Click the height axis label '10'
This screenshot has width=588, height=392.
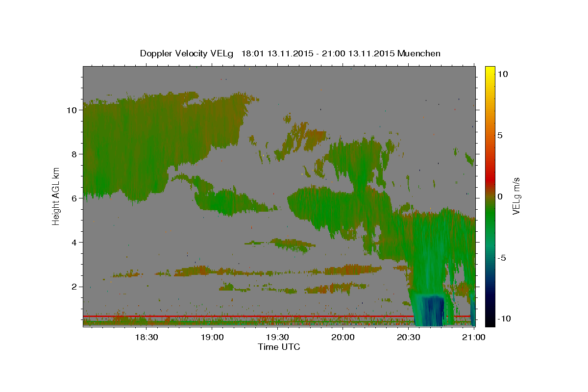(x=72, y=110)
